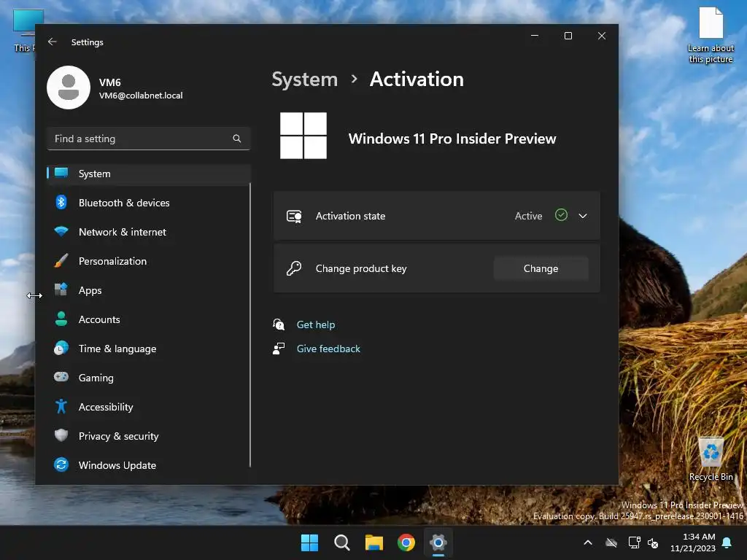Click the Privacy & security shield icon

61,435
